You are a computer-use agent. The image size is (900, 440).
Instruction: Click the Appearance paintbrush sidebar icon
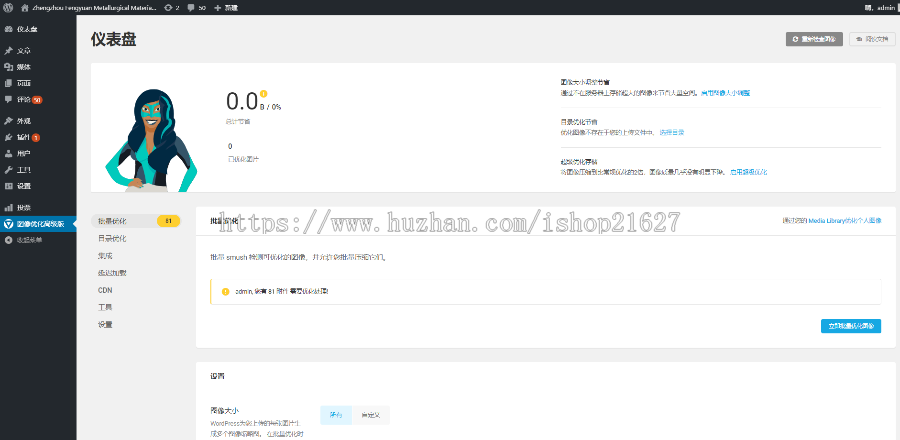[9, 121]
